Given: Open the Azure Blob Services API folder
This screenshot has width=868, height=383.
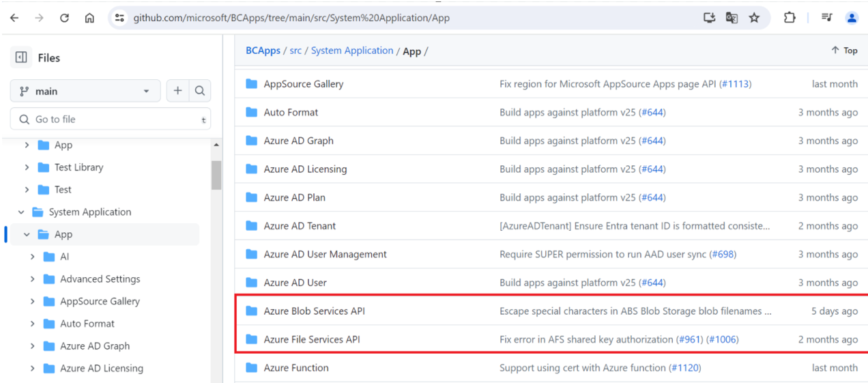Looking at the screenshot, I should [x=314, y=311].
